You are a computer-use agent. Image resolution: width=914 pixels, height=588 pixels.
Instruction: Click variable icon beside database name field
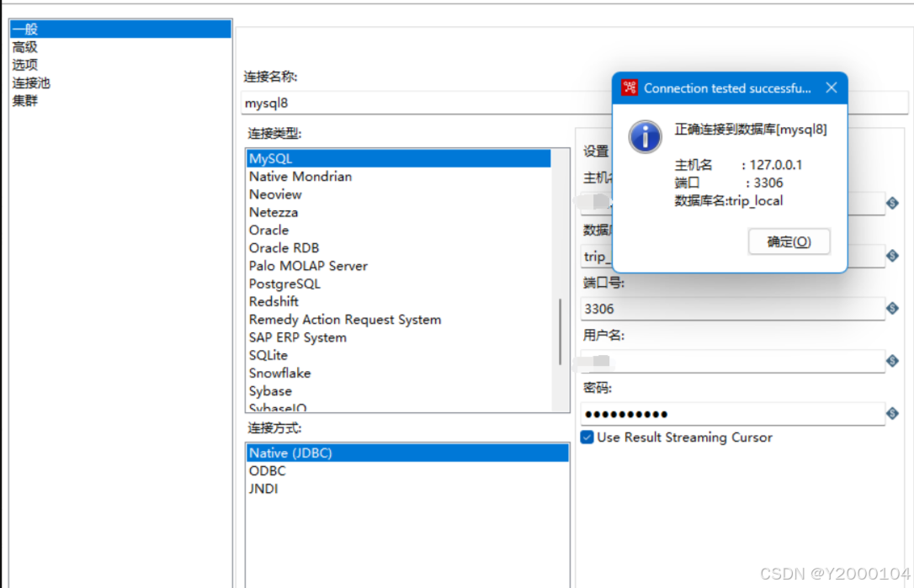[892, 255]
